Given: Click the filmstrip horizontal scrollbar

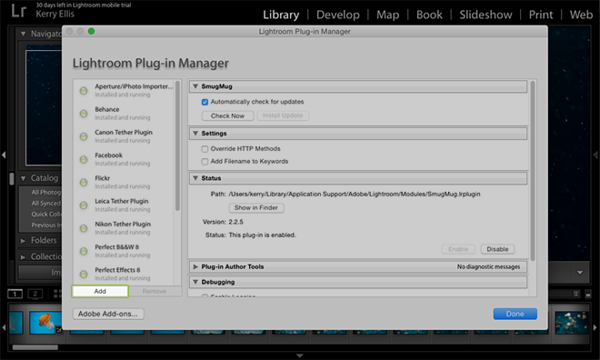Looking at the screenshot, I should coord(35,347).
